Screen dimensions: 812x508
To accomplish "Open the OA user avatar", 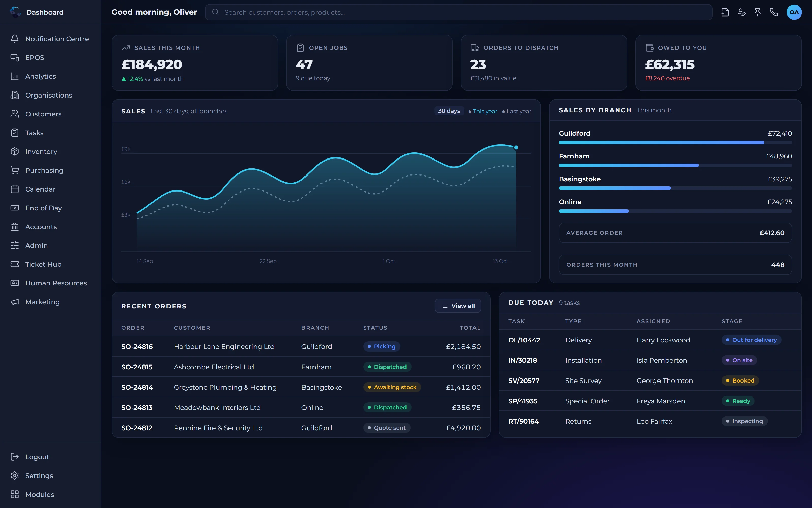I will click(x=794, y=12).
